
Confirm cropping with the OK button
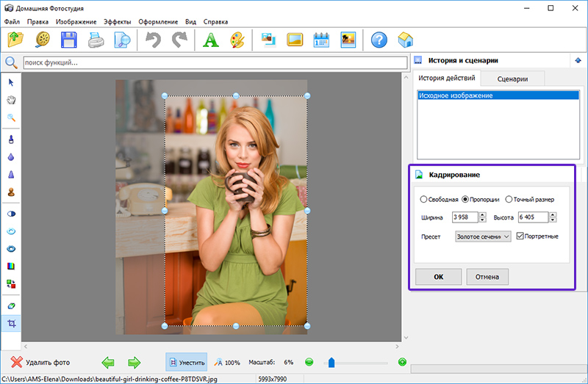(438, 277)
